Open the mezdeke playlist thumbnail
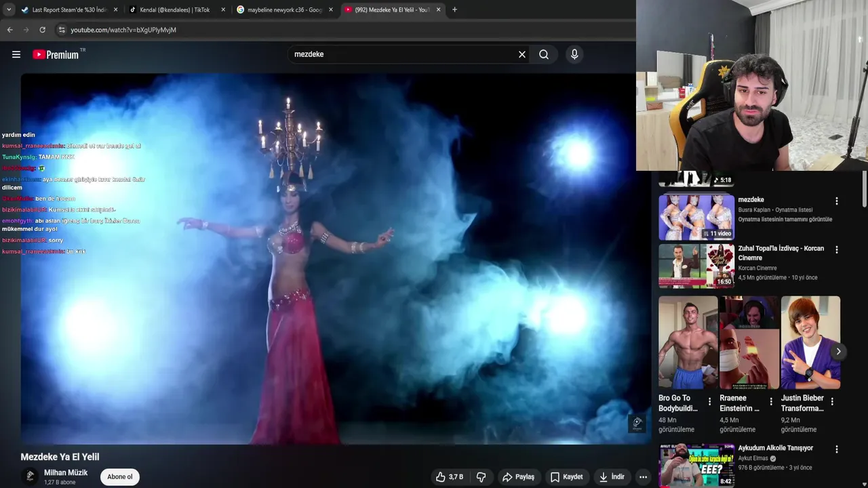Image resolution: width=868 pixels, height=488 pixels. tap(696, 218)
